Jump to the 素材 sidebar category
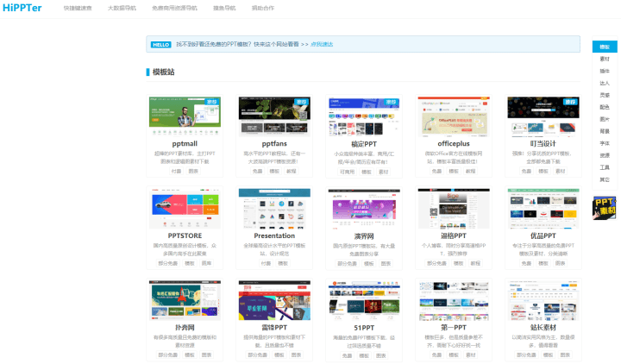 coord(605,59)
